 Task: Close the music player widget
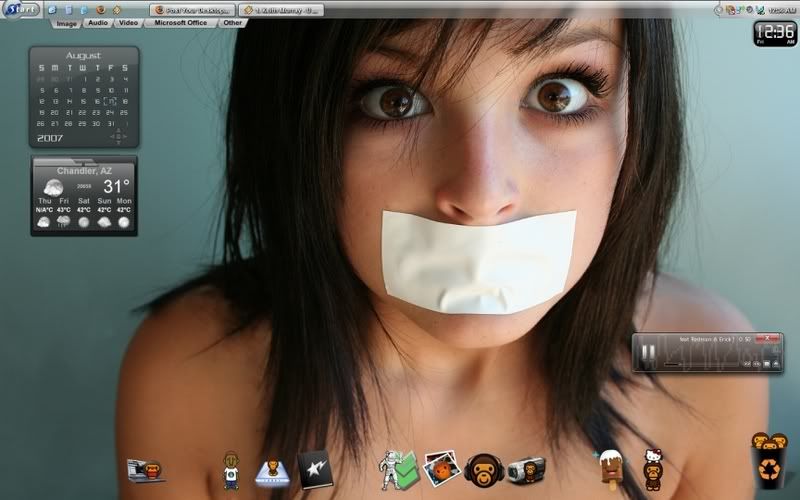[767, 338]
